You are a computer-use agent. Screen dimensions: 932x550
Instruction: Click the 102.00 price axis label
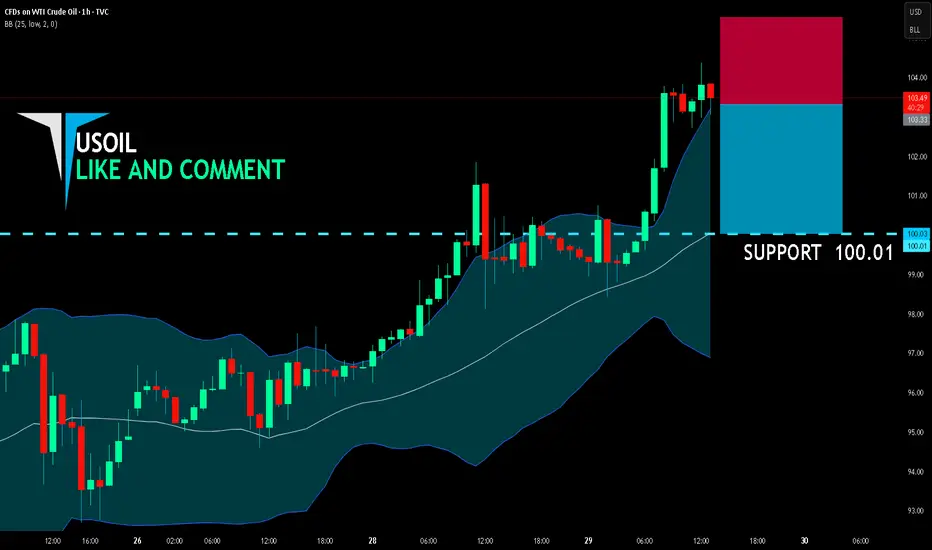[x=917, y=157]
